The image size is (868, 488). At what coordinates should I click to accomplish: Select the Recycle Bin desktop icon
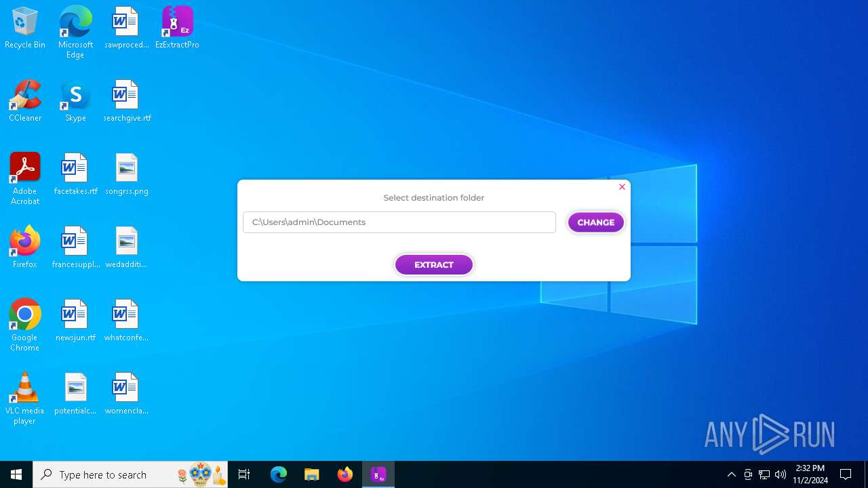coord(25,28)
